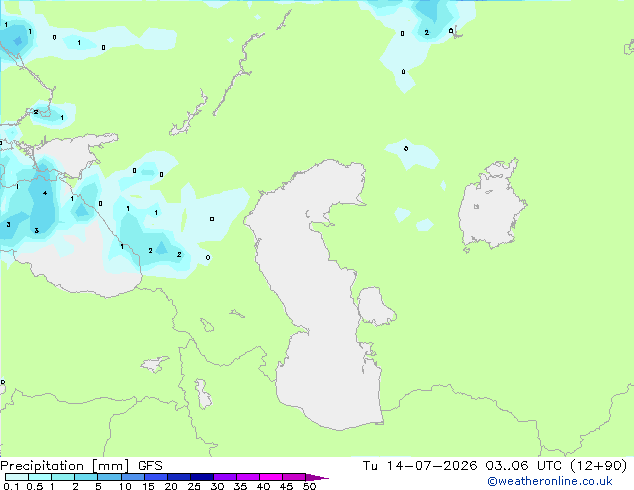This screenshot has width=634, height=490.
Task: Click the legend's over-50 arrow tip
Action: pyautogui.click(x=317, y=477)
